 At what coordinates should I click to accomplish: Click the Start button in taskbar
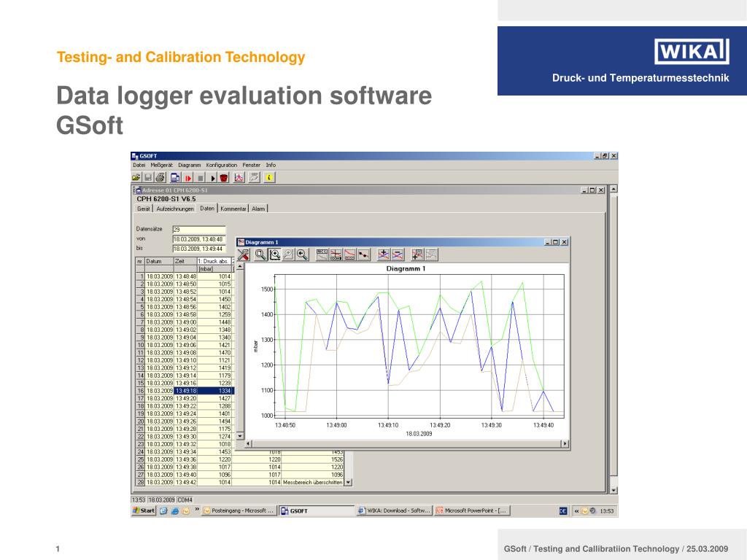tap(144, 510)
